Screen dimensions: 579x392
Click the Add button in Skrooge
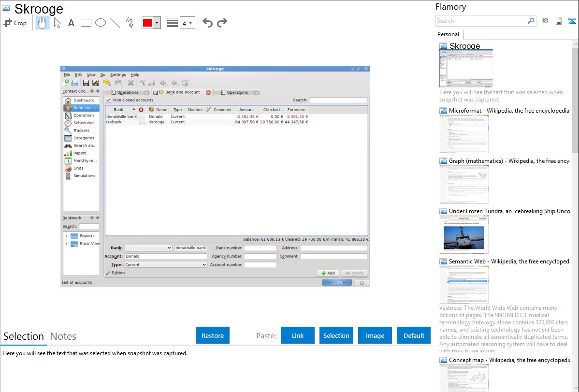[328, 273]
